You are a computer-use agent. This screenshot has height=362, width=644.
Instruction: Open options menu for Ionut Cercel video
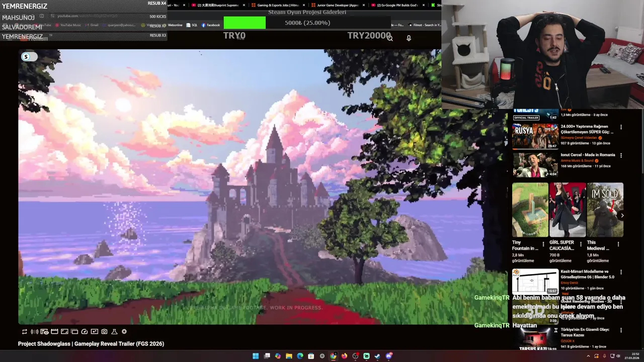pos(621,155)
